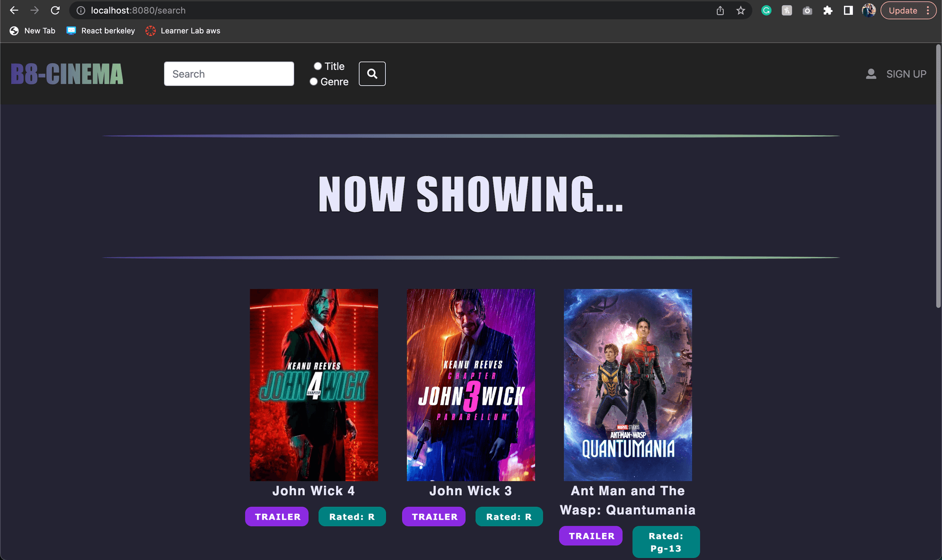The height and width of the screenshot is (560, 942).
Task: Open the camera screenshot extension
Action: point(807,10)
